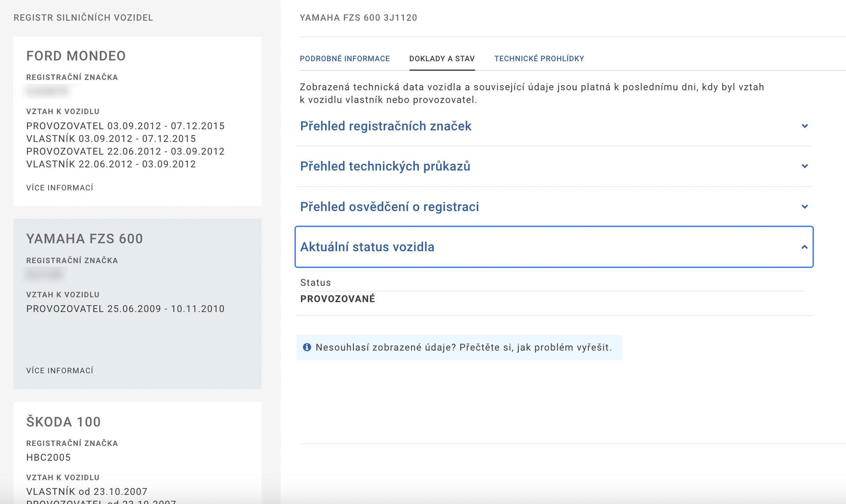
Task: Collapse the Aktuální status vozidla section
Action: click(554, 247)
